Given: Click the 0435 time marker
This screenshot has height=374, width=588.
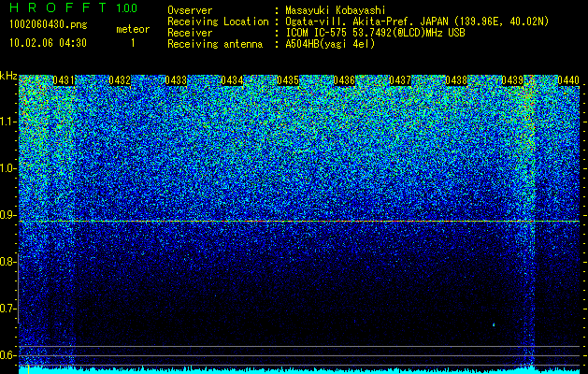Looking at the screenshot, I should (x=288, y=80).
